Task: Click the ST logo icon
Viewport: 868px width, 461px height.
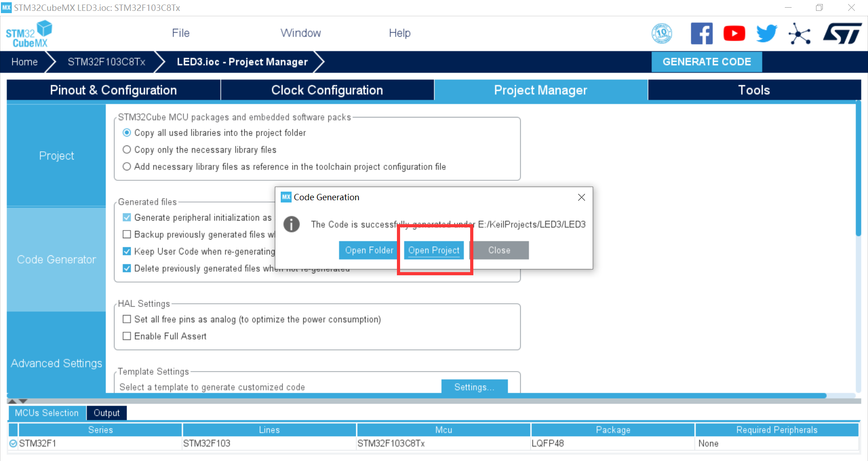Action: [842, 33]
